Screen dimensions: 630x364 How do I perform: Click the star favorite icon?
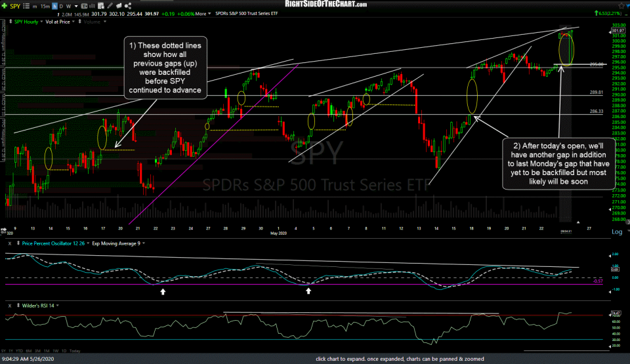[622, 6]
